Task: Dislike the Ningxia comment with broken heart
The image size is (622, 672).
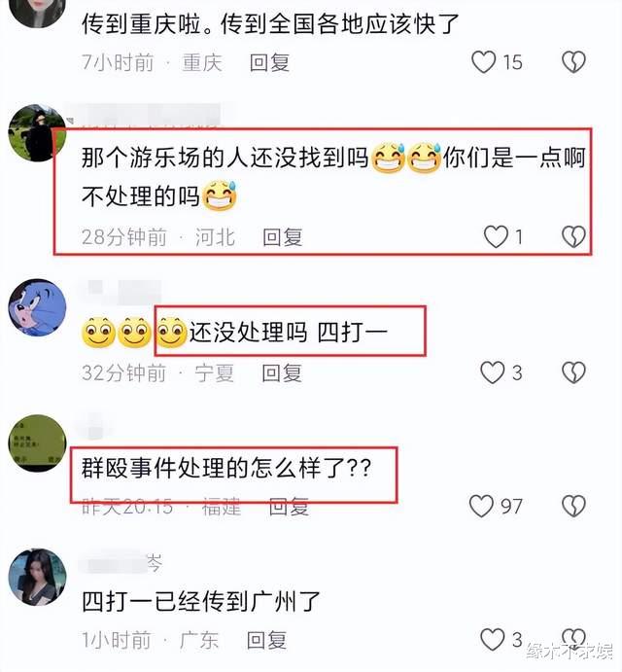Action: [x=573, y=372]
